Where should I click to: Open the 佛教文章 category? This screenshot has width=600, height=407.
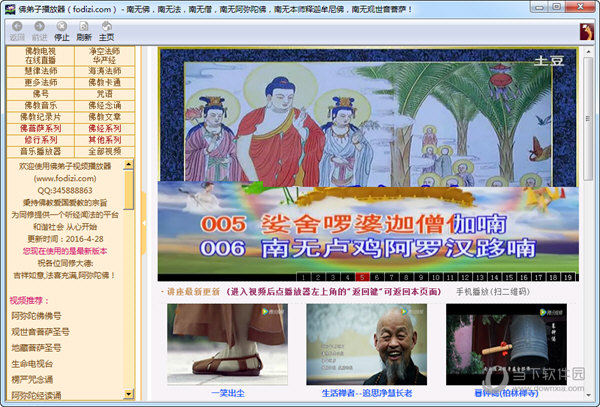coord(105,117)
